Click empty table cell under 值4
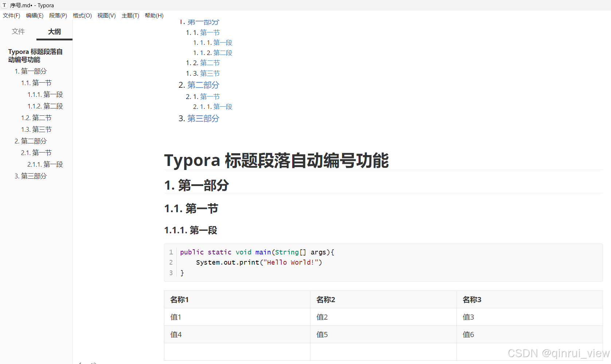 (x=237, y=352)
